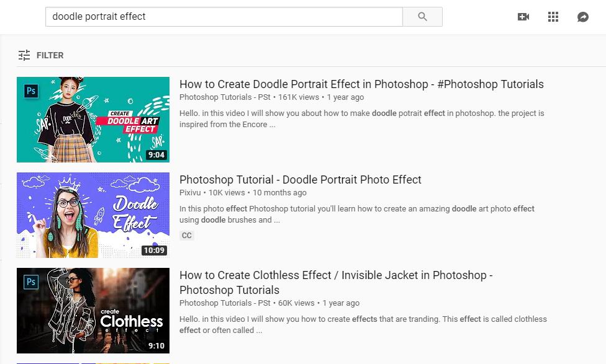Click '60K views' text
This screenshot has height=364, width=606.
[x=296, y=303]
